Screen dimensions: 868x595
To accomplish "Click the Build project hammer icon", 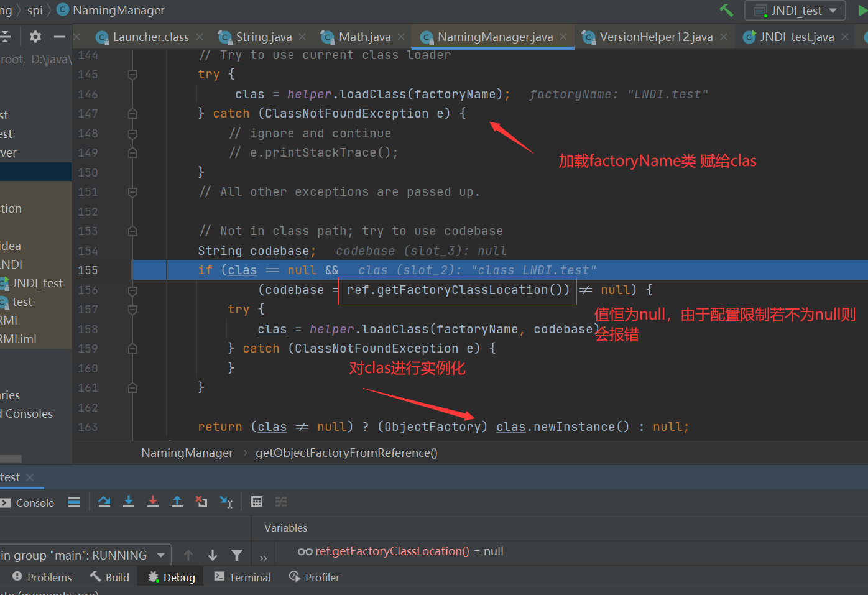I will pyautogui.click(x=726, y=10).
